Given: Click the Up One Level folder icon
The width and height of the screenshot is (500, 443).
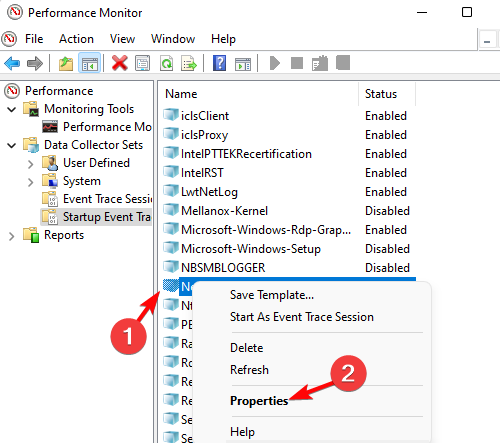Looking at the screenshot, I should (66, 63).
